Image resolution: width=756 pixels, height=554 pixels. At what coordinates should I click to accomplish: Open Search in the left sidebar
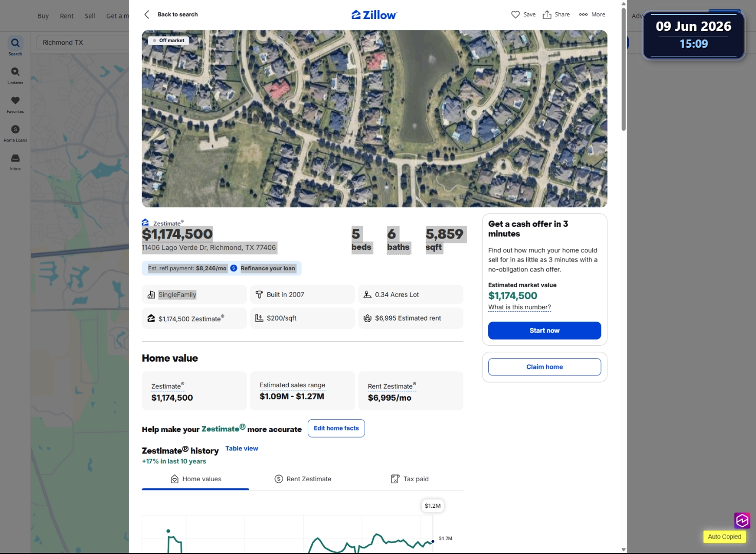pyautogui.click(x=15, y=46)
